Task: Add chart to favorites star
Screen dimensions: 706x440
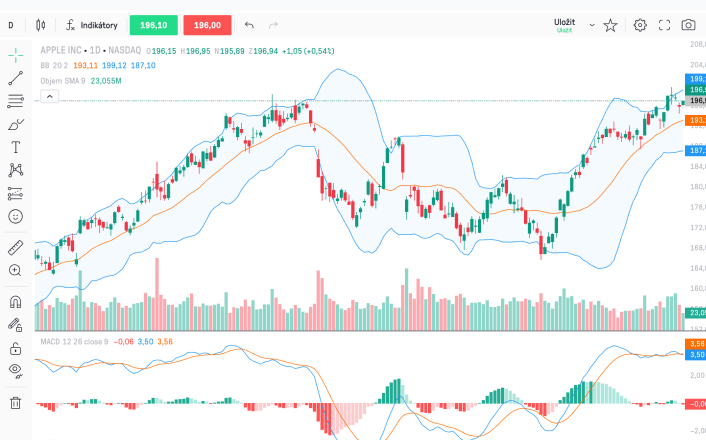Action: click(x=610, y=25)
